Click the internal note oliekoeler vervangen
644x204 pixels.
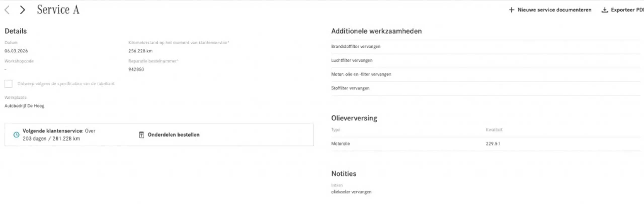click(x=351, y=192)
